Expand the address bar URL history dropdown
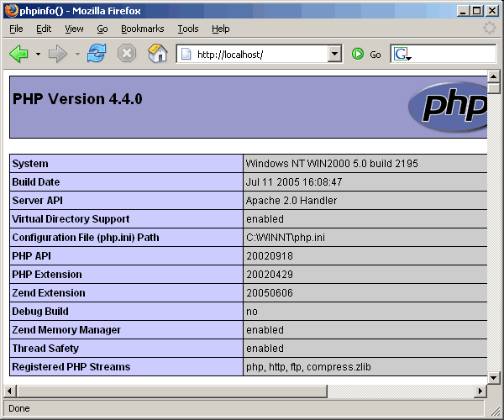 (334, 54)
